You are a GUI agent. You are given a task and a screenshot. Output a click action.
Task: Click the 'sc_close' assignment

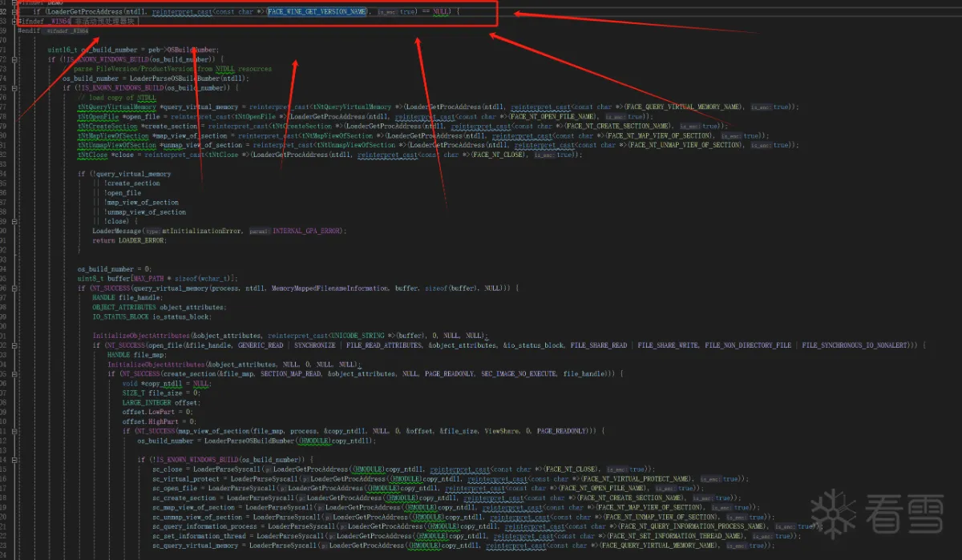[x=167, y=469]
